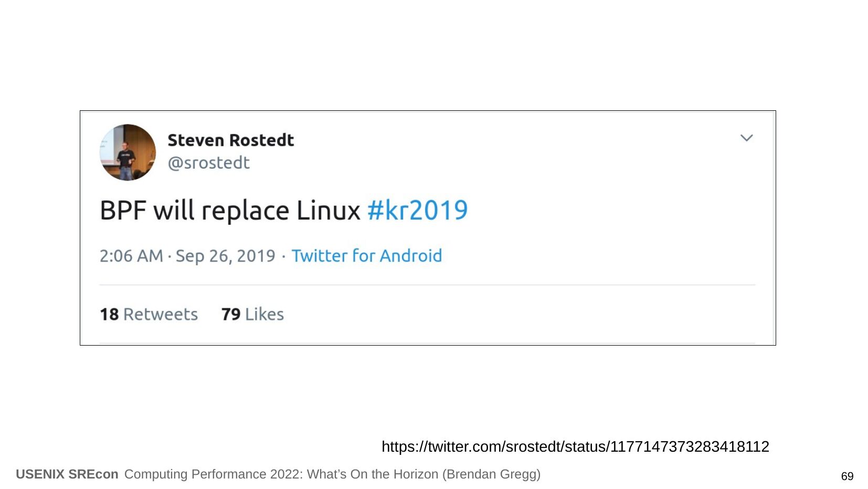Viewport: 868px width, 489px height.
Task: View the 79 Likes list
Action: 252,314
